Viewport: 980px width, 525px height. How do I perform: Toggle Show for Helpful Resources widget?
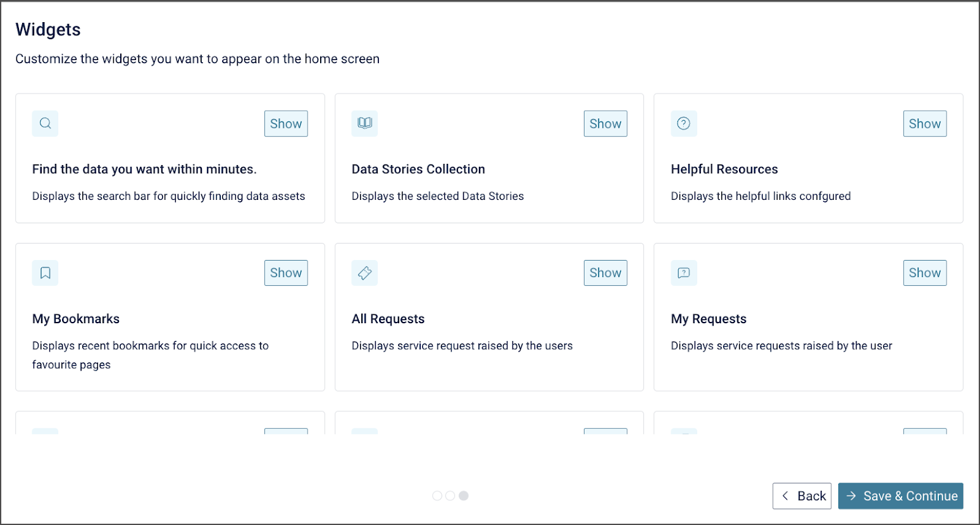pyautogui.click(x=924, y=124)
